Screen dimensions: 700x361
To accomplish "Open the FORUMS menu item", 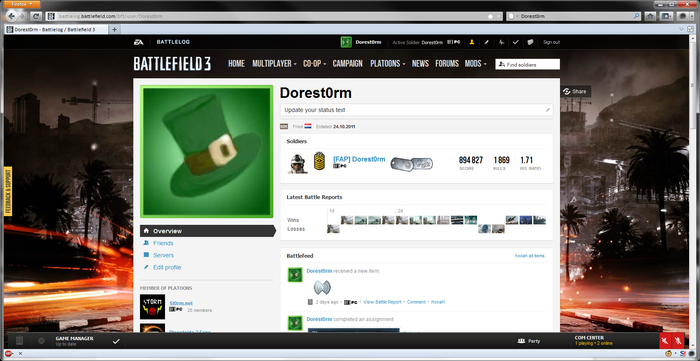I will point(447,64).
